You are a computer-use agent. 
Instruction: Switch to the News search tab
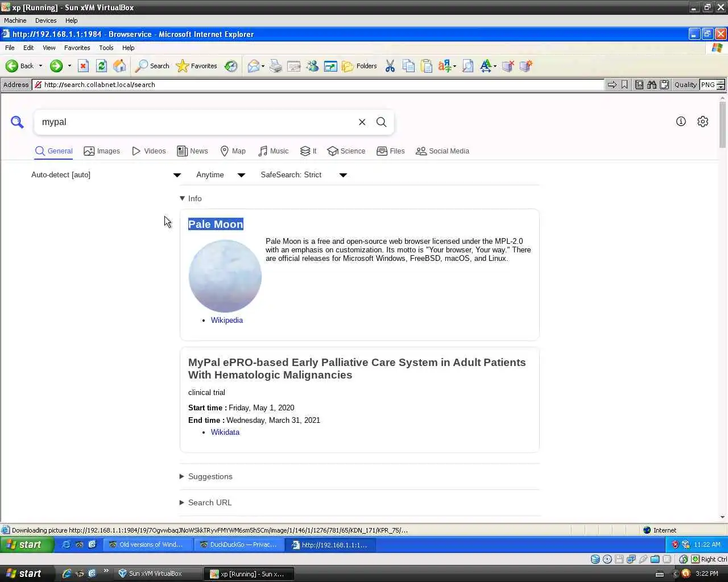192,151
